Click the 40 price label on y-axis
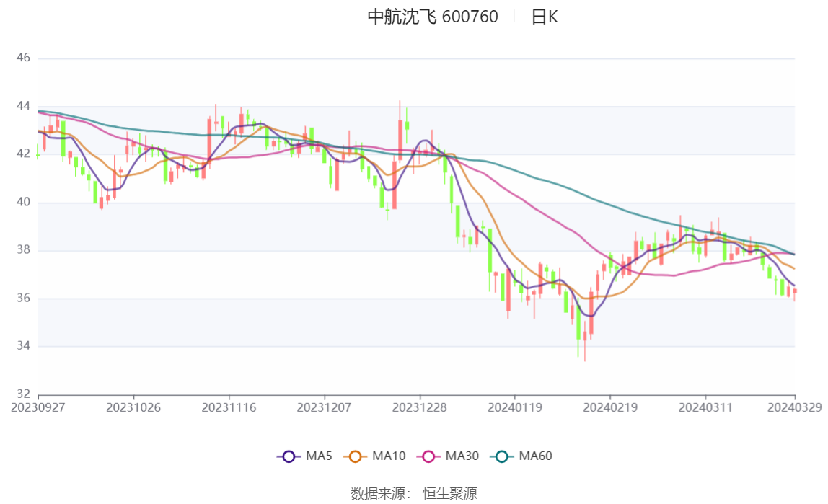The width and height of the screenshot is (828, 504). 23,203
